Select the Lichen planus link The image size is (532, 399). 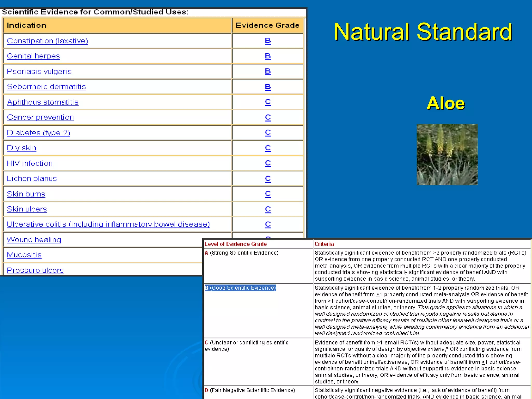coord(32,179)
